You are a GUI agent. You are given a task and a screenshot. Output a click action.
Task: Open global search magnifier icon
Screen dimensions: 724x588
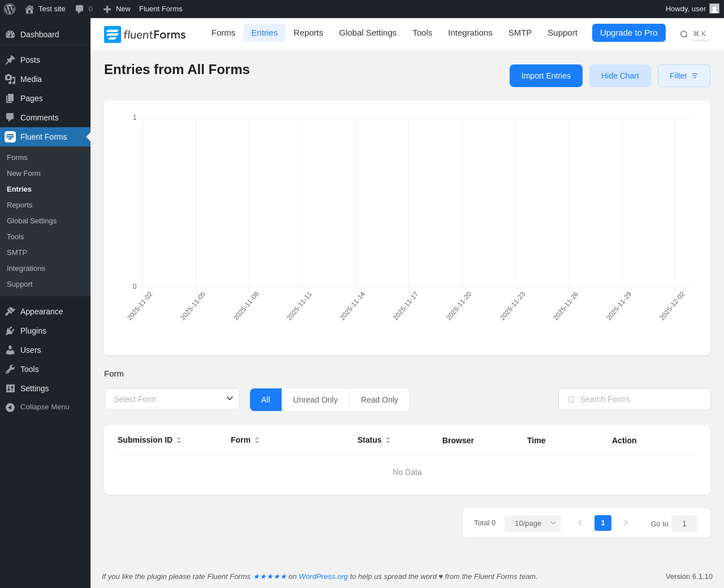684,34
